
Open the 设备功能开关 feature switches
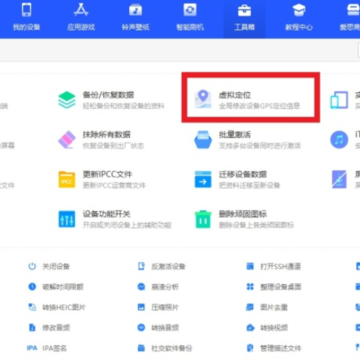[114, 219]
